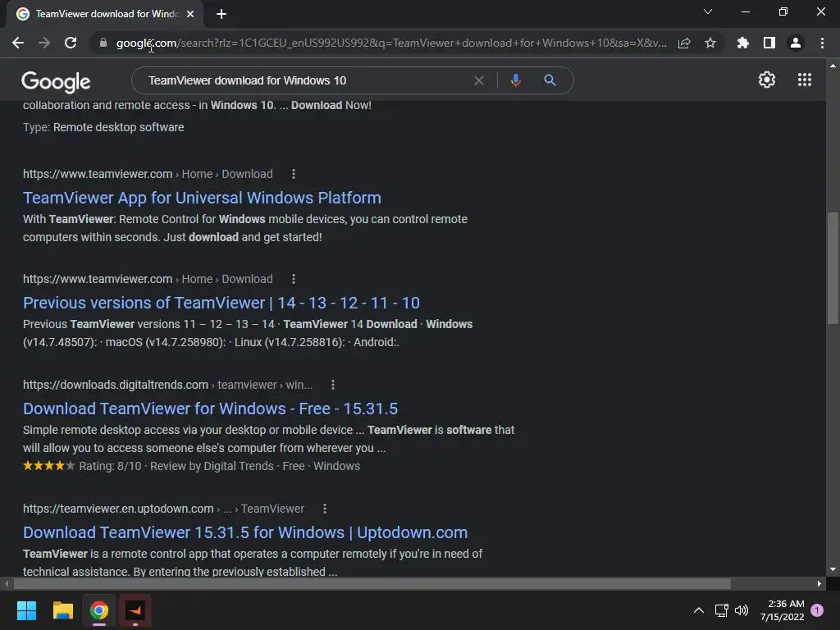Run search using the magnifier icon

coord(550,80)
